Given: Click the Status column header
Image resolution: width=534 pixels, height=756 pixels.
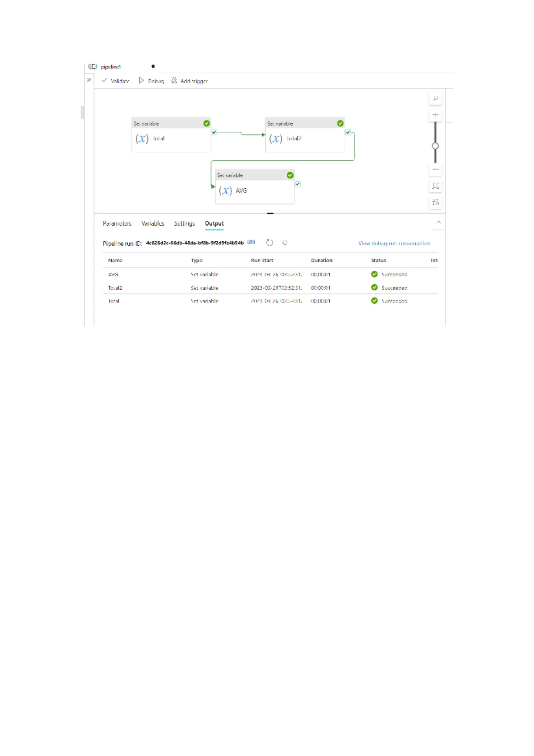Looking at the screenshot, I should pyautogui.click(x=379, y=260).
